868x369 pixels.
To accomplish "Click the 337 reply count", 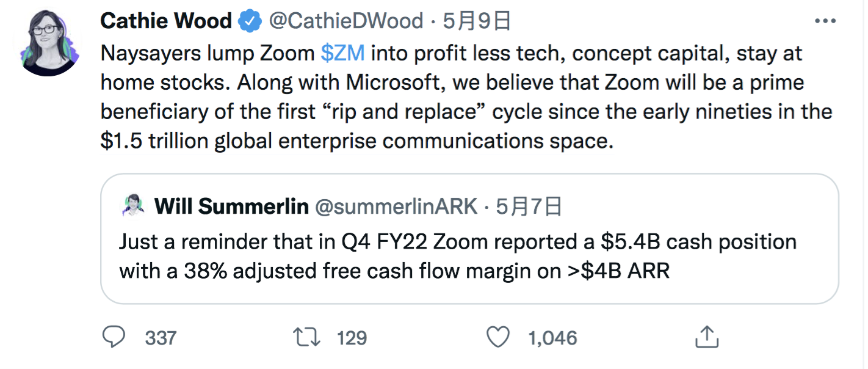I will pyautogui.click(x=161, y=338).
